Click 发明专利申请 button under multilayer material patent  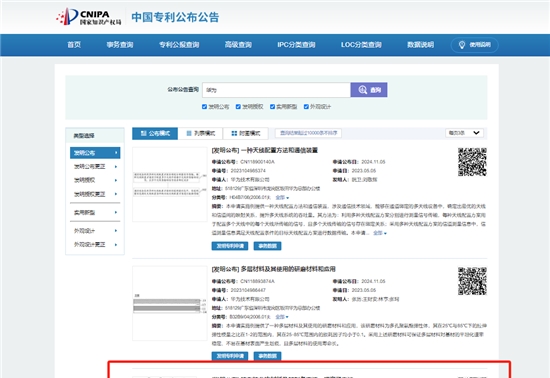pyautogui.click(x=230, y=356)
